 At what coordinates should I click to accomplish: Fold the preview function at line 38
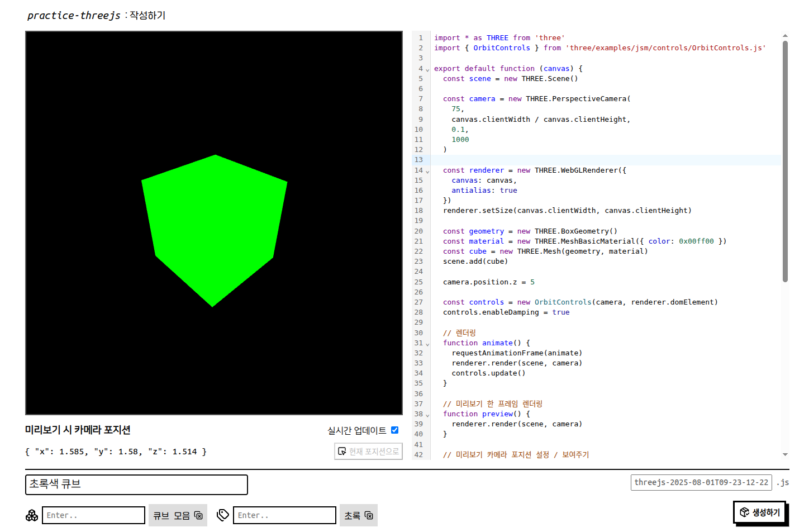(x=428, y=415)
